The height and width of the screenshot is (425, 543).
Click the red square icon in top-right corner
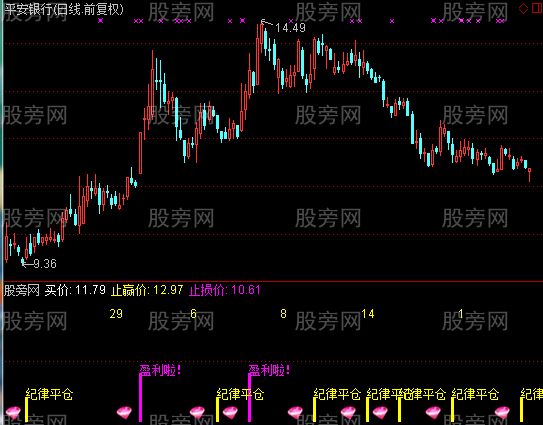(x=537, y=8)
